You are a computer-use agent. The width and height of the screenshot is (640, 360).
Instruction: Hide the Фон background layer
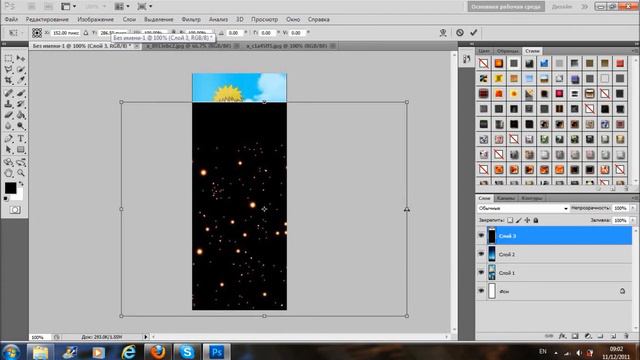pos(481,291)
